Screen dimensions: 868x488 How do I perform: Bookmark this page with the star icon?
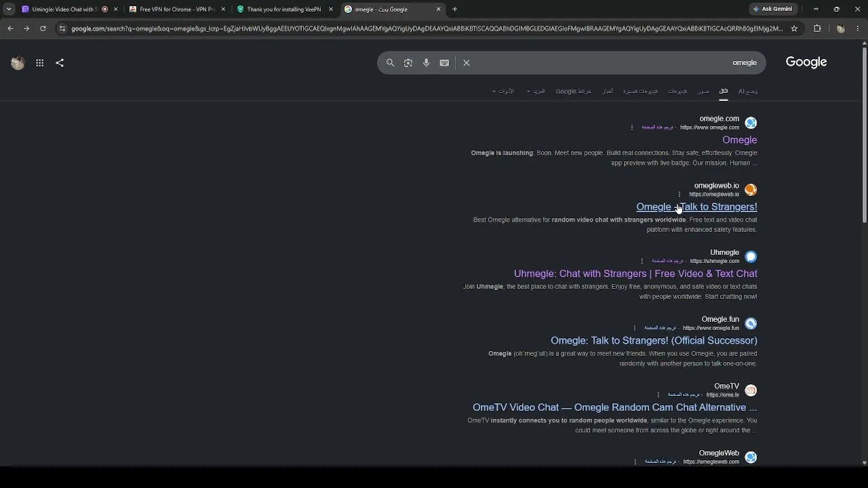point(795,28)
